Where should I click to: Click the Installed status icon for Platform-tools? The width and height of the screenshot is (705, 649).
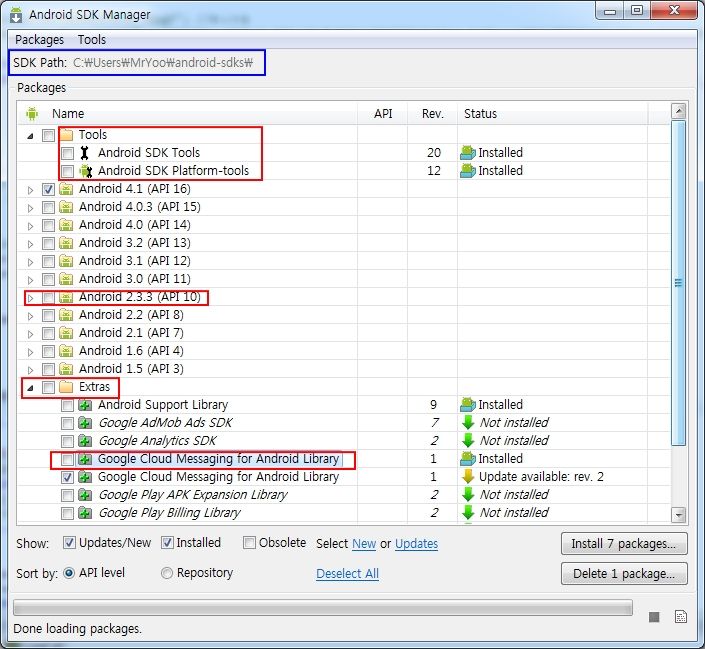[468, 171]
